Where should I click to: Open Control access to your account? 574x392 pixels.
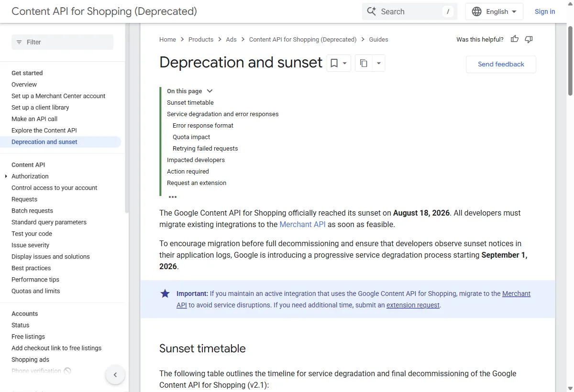point(54,187)
